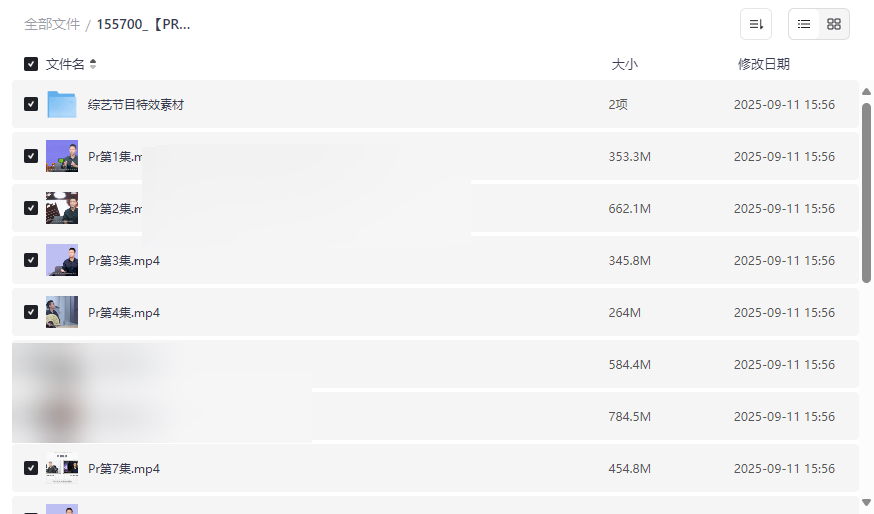Uncheck the 综艺节目特效素材 folder checkbox
This screenshot has height=514, width=874.
(31, 105)
